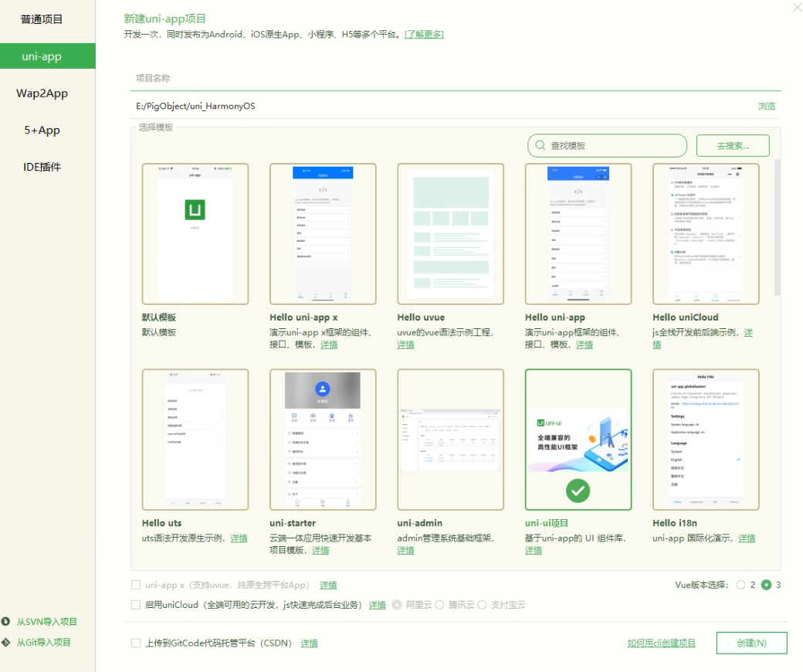803x672 pixels.
Task: Select the 阿里云 radio button
Action: 396,604
